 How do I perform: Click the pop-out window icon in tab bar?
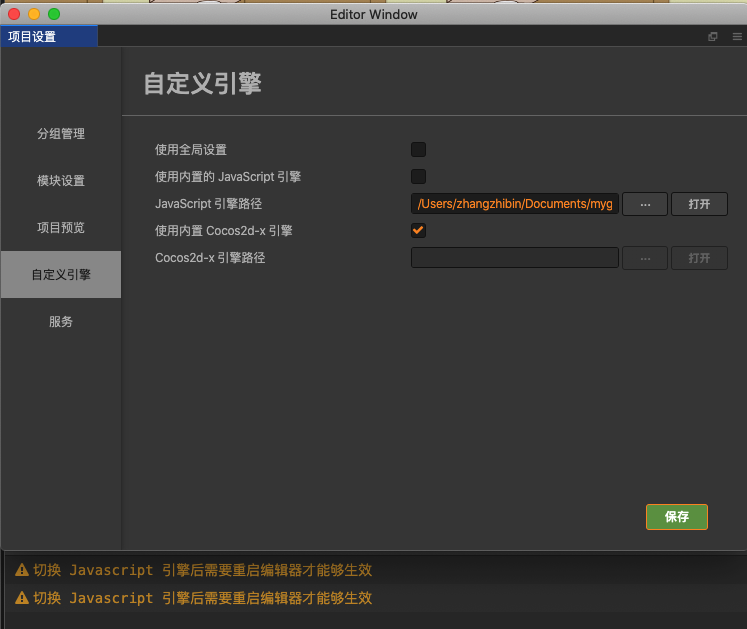pos(713,37)
